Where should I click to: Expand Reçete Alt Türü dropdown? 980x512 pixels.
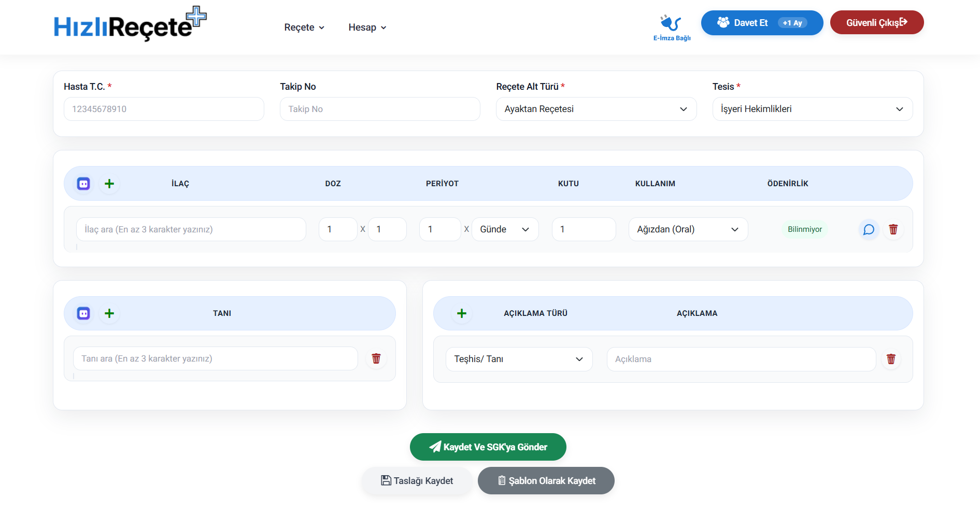pos(596,109)
